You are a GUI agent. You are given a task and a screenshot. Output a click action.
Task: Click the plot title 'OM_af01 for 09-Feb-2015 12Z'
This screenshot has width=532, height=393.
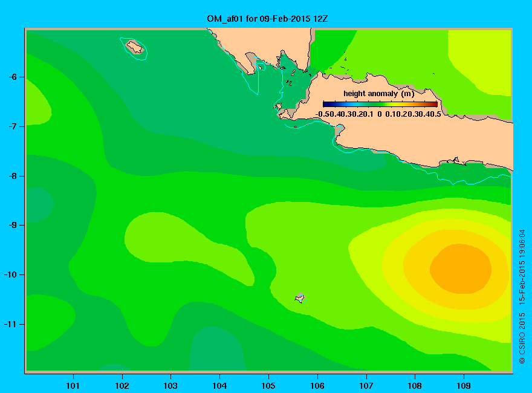click(267, 19)
